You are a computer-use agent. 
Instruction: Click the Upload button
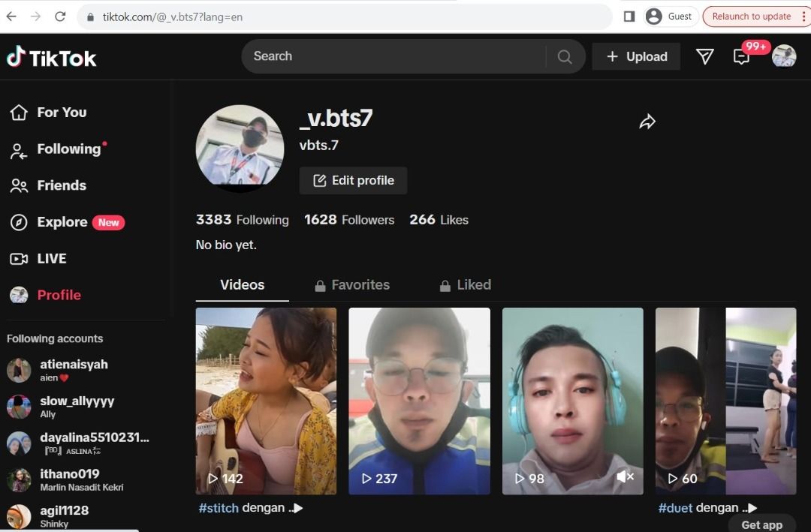coord(636,57)
